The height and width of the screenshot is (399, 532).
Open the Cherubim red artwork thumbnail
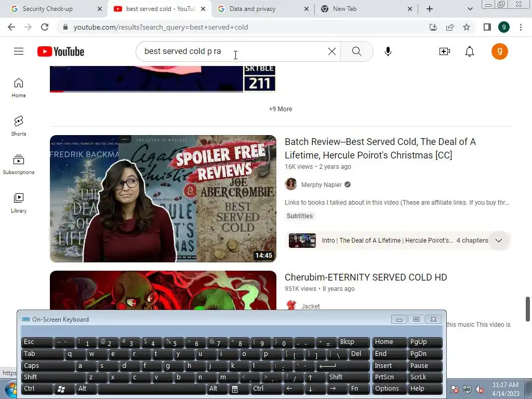tap(163, 290)
